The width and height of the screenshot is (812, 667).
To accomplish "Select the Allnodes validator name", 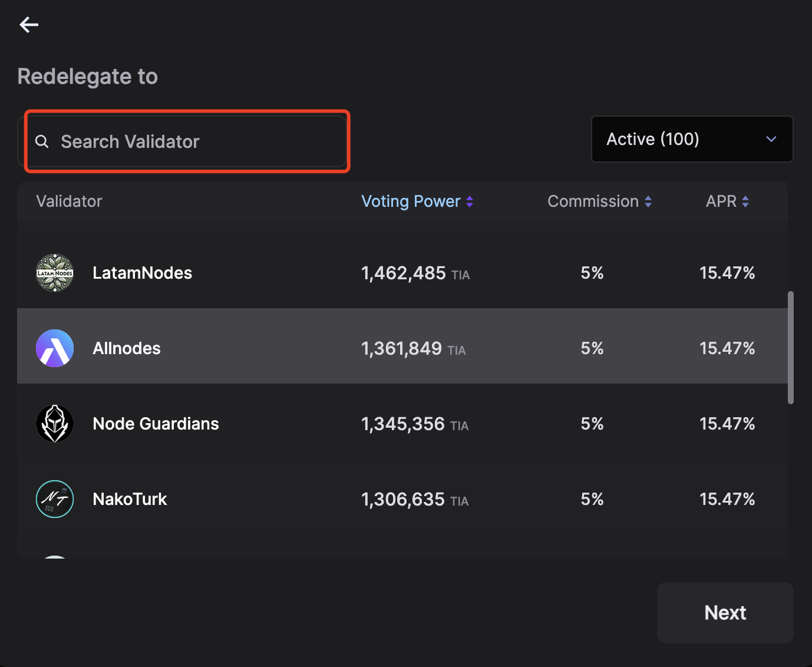I will pos(127,348).
